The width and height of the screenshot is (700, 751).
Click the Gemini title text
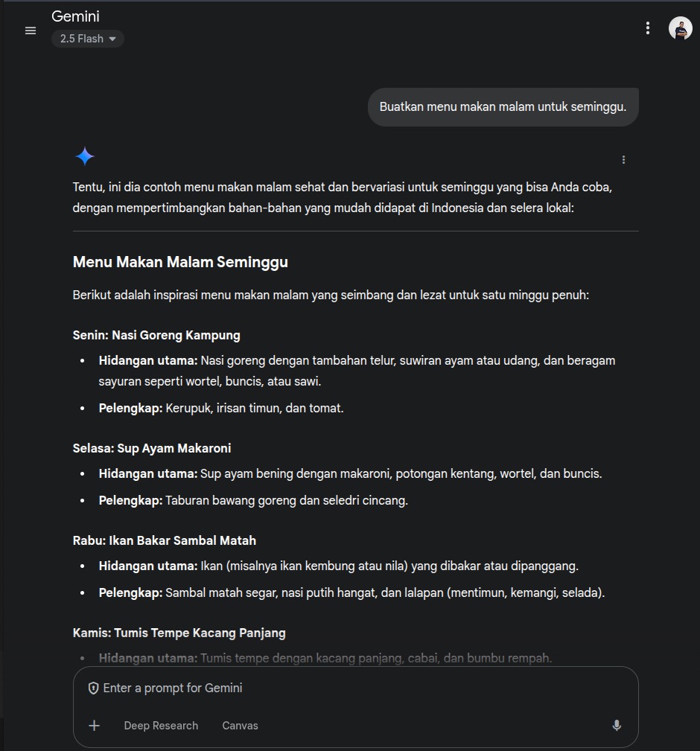75,16
